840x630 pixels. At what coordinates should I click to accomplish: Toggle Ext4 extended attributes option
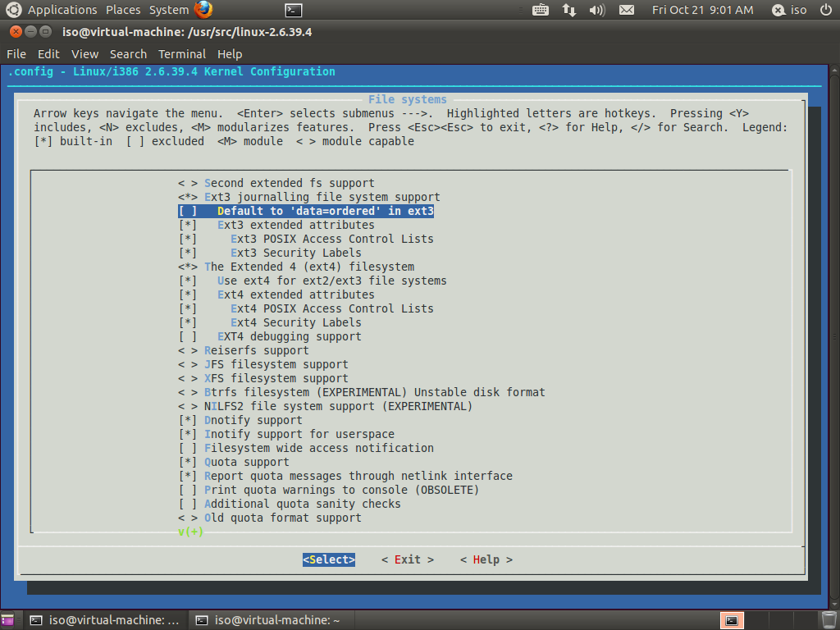click(x=276, y=294)
